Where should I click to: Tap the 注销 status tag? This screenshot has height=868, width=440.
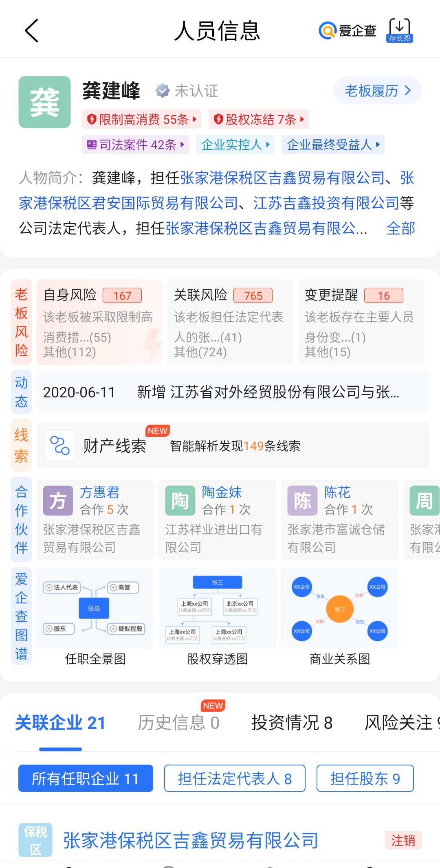[403, 840]
